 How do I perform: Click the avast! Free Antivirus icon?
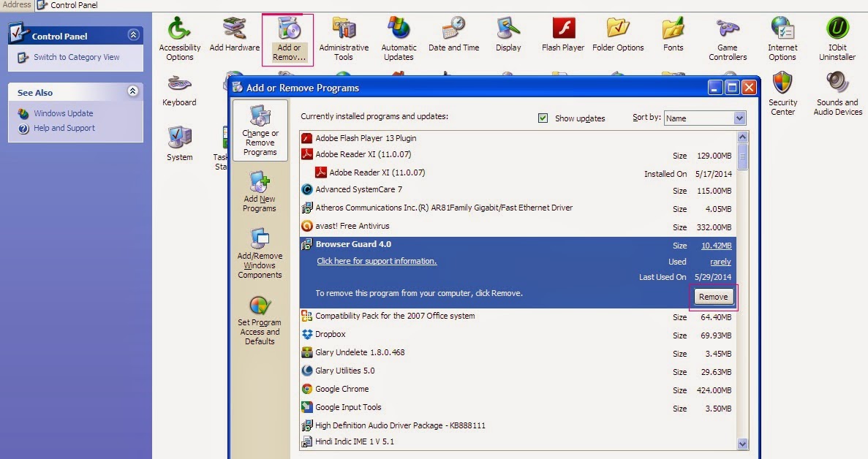306,226
